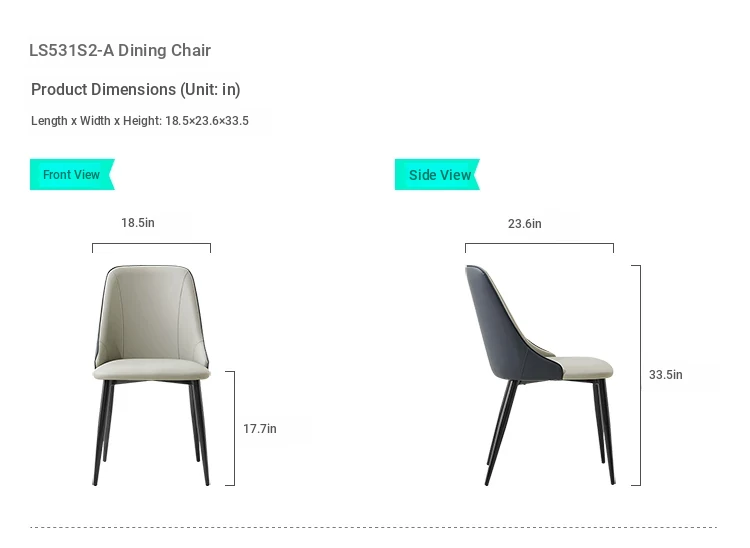The image size is (750, 548).
Task: Click the backrest of the front-view chair
Action: (151, 310)
